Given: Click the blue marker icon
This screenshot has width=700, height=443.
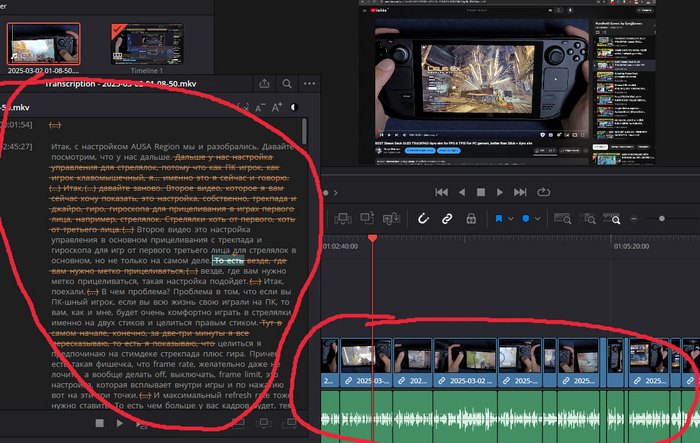Looking at the screenshot, I should [x=526, y=218].
